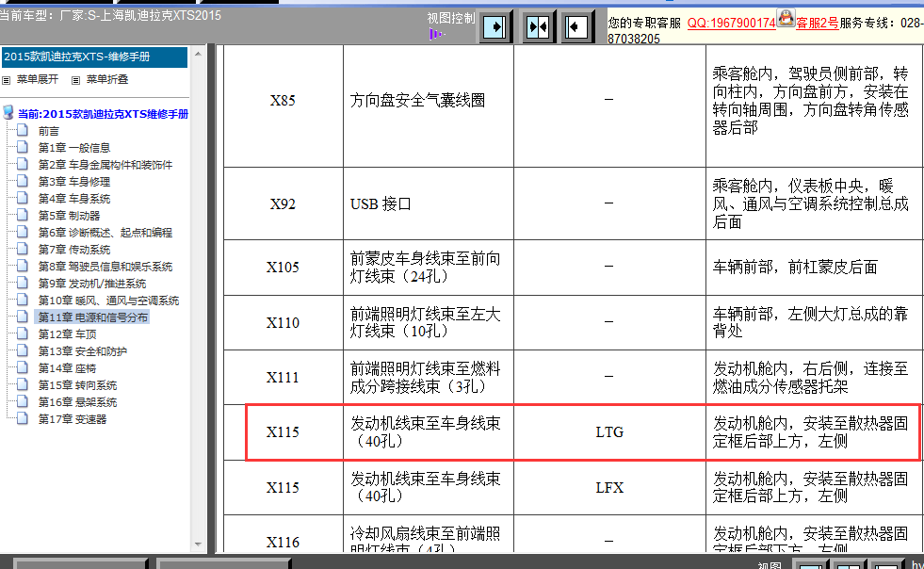Click the page icon beside 第12章 车顶
This screenshot has width=924, height=569.
(23, 333)
